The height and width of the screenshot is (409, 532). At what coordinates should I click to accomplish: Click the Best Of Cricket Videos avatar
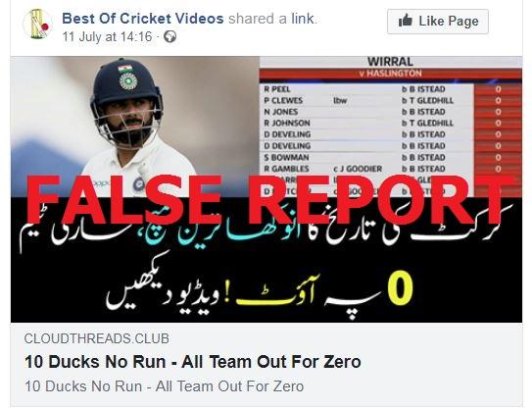pyautogui.click(x=37, y=25)
